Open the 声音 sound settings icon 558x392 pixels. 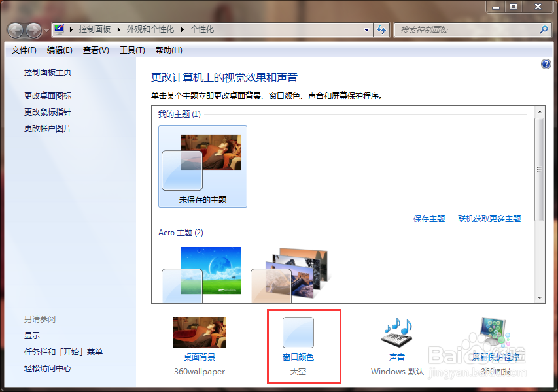click(396, 333)
